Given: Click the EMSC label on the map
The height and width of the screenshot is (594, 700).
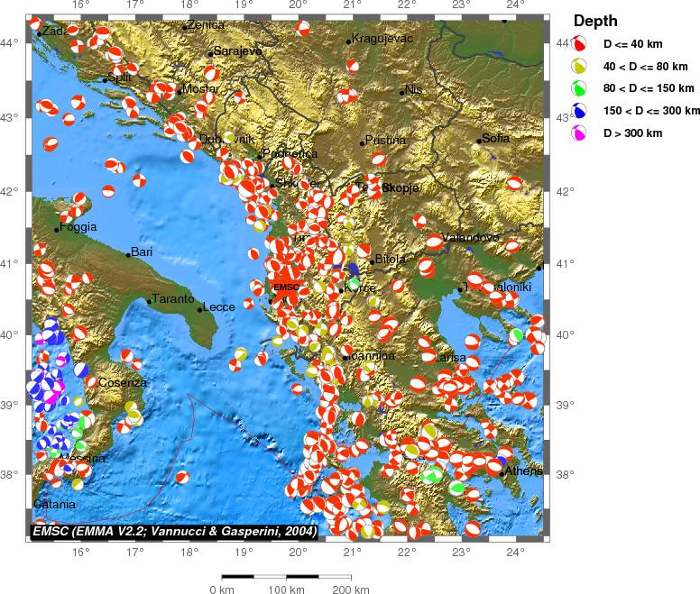Looking at the screenshot, I should pyautogui.click(x=285, y=287).
